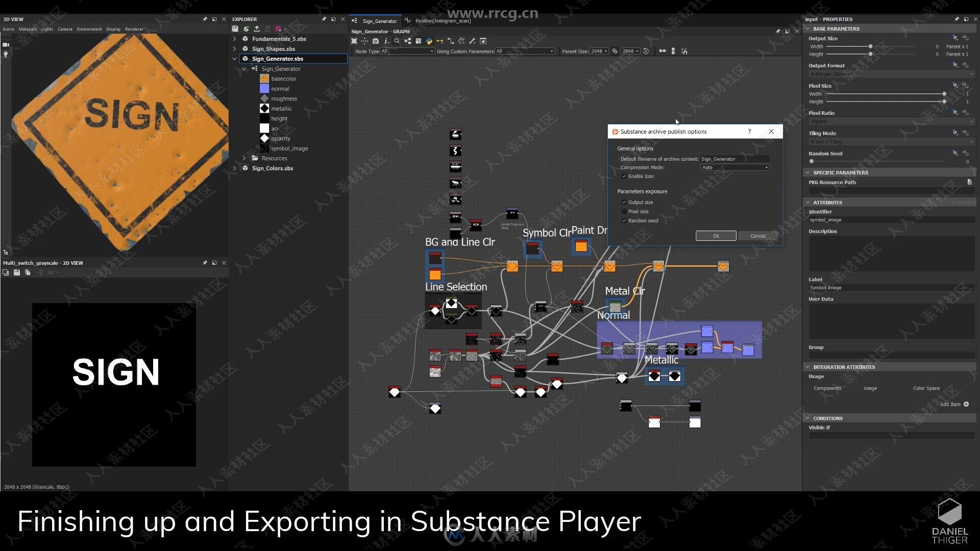Click the Add Item plus icon under Usage

pyautogui.click(x=966, y=404)
